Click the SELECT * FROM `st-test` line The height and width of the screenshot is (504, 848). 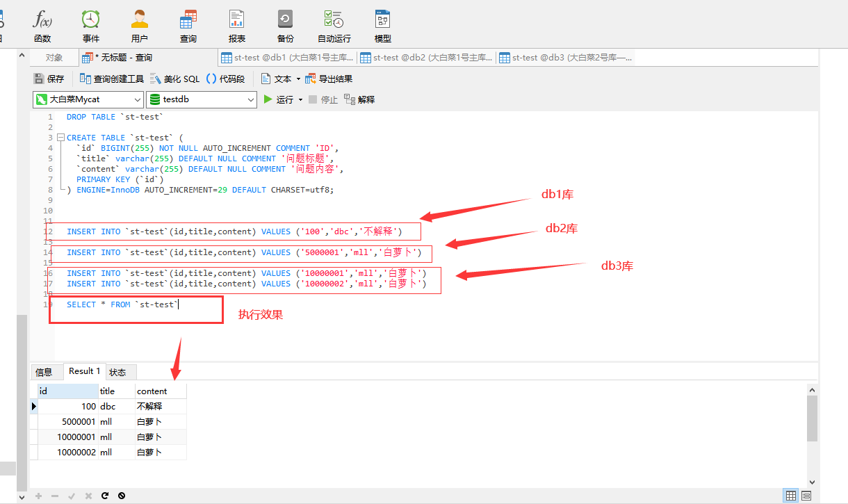(x=122, y=304)
